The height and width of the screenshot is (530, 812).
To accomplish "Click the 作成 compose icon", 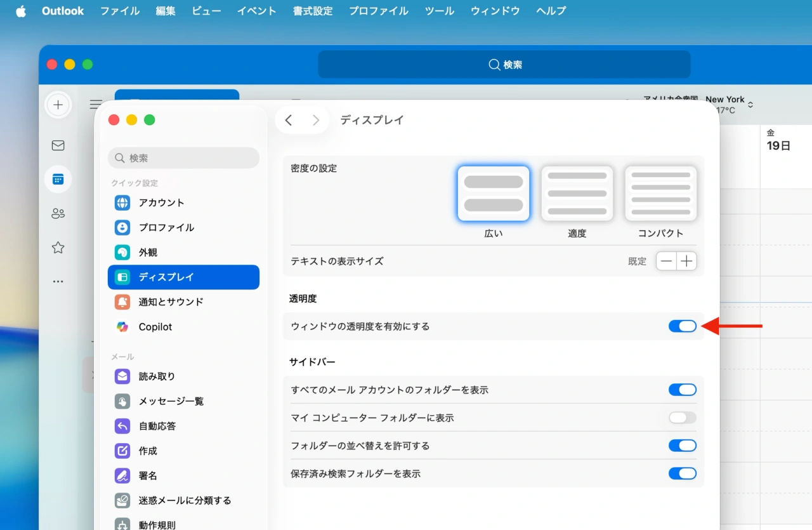I will [122, 451].
